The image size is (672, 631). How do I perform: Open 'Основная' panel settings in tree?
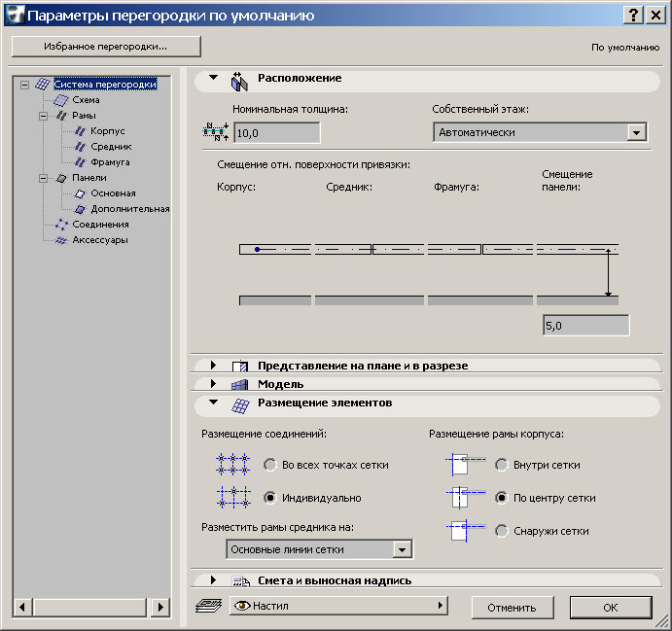(113, 193)
